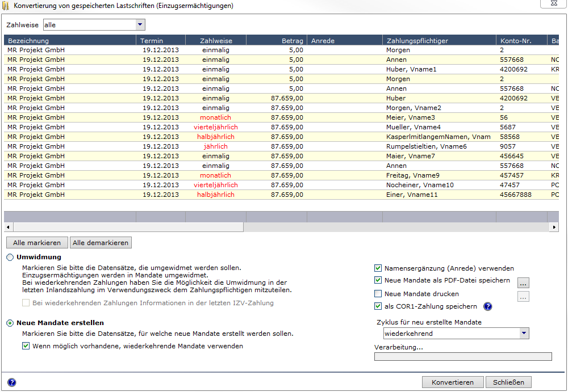Image resolution: width=568 pixels, height=392 pixels.
Task: Close the dialog with the Schließen button
Action: [508, 382]
